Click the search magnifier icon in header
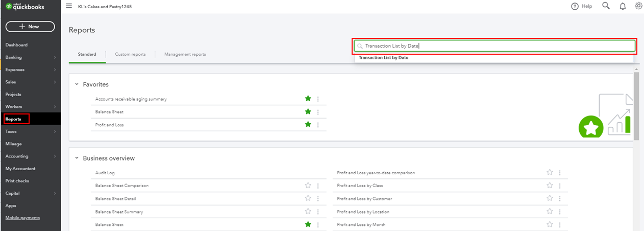This screenshot has height=231, width=644. click(606, 6)
